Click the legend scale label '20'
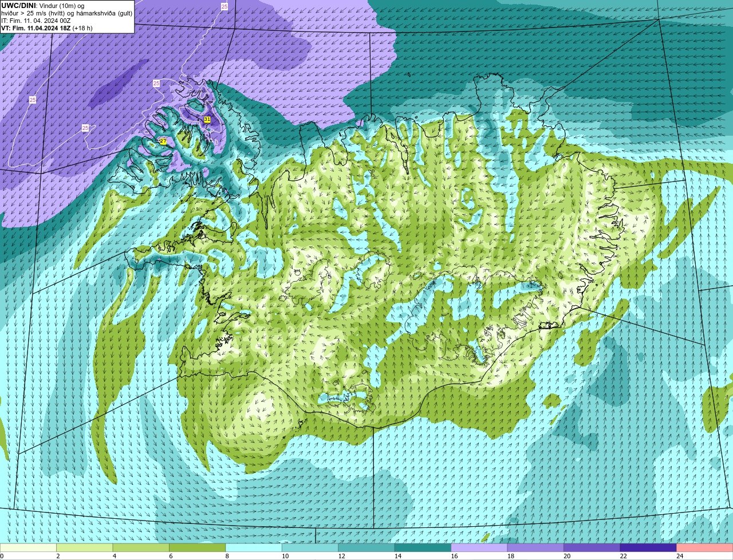This screenshot has height=560, width=733. pyautogui.click(x=567, y=556)
